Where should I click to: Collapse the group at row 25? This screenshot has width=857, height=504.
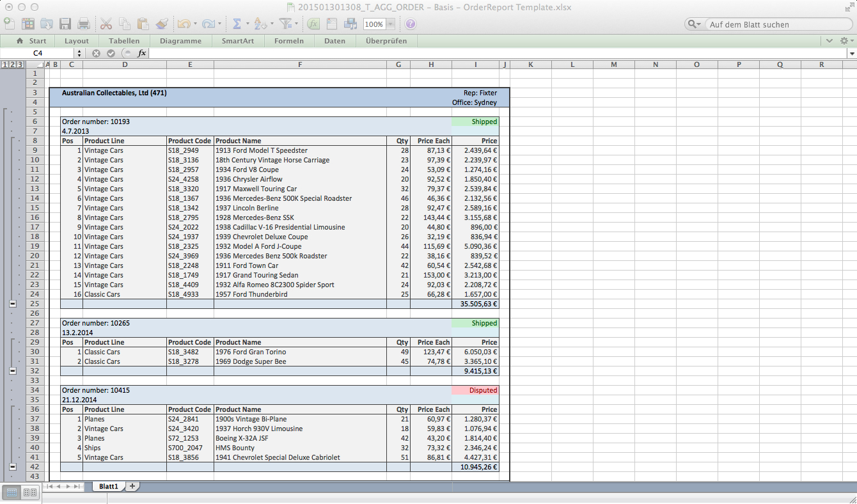[x=13, y=304]
